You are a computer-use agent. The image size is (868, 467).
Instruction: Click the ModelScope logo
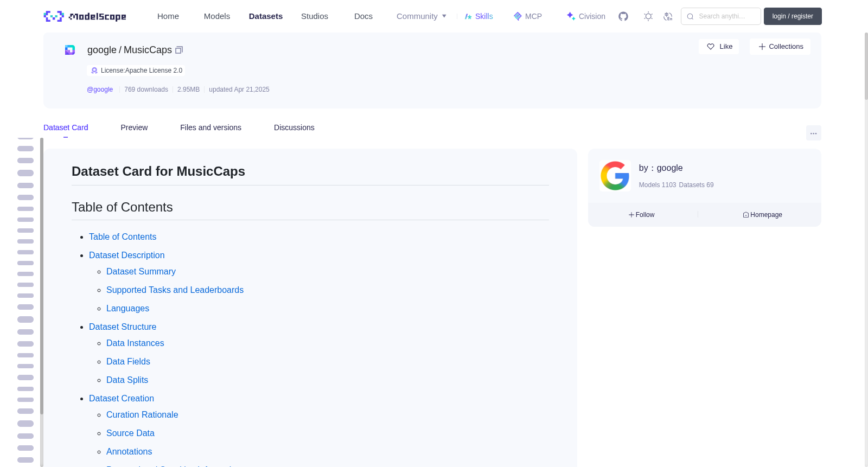click(85, 16)
